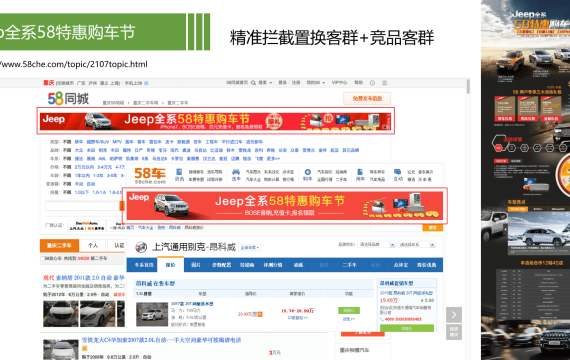Select the orange 重庆二手车 listing tab
570x360 pixels.
(x=59, y=245)
